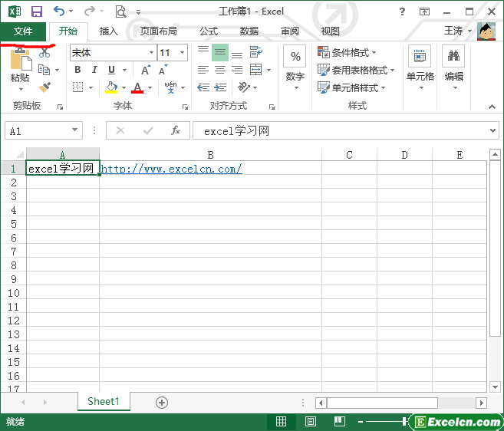504x431 pixels.
Task: Click the yellow fill color swatch button
Action: pyautogui.click(x=112, y=87)
